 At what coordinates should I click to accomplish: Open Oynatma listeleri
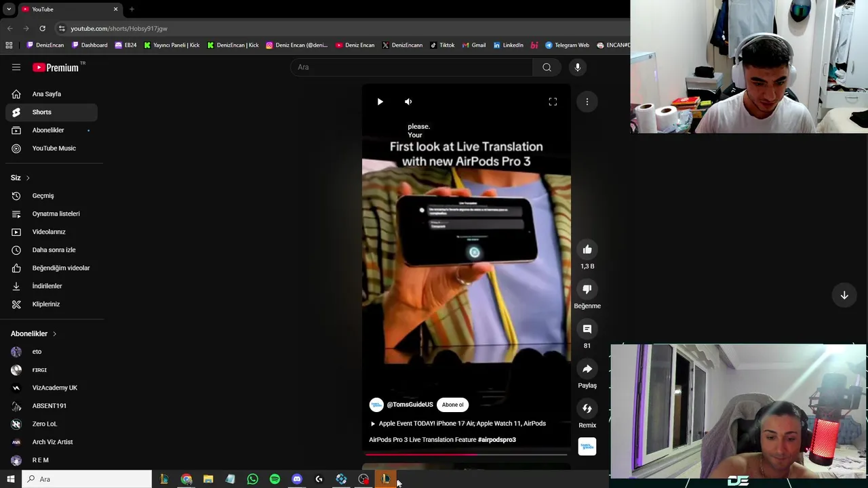pyautogui.click(x=52, y=213)
